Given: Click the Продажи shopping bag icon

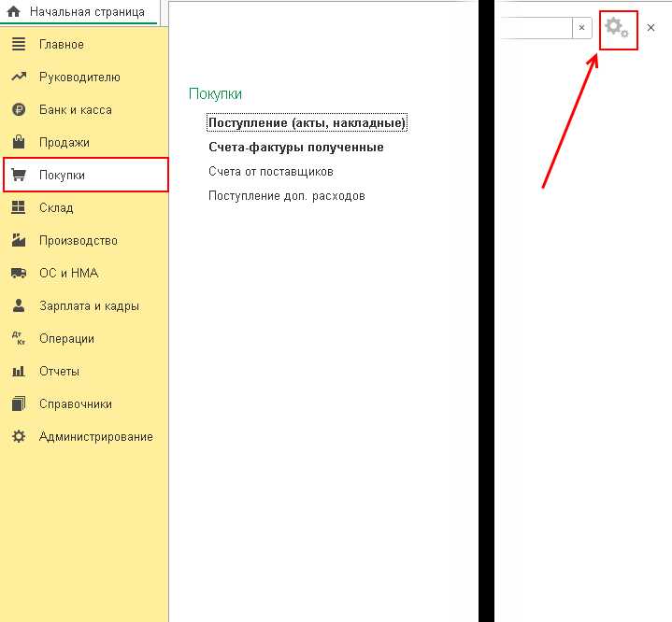Looking at the screenshot, I should (19, 142).
